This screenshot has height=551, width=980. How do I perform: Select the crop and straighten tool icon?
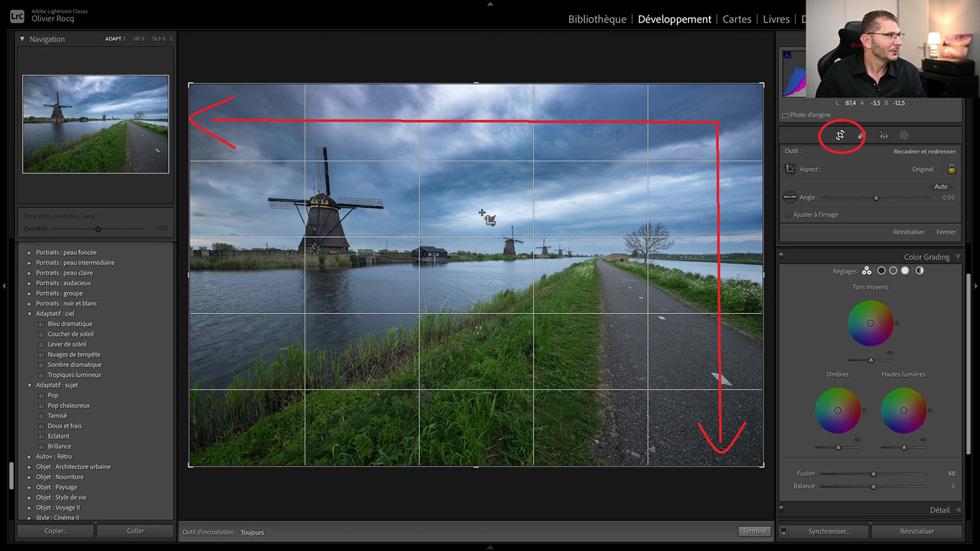(840, 136)
